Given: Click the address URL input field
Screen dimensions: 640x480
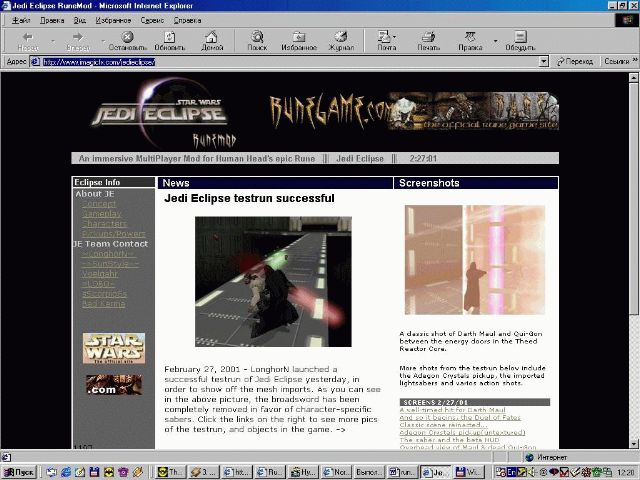Looking at the screenshot, I should pos(290,62).
